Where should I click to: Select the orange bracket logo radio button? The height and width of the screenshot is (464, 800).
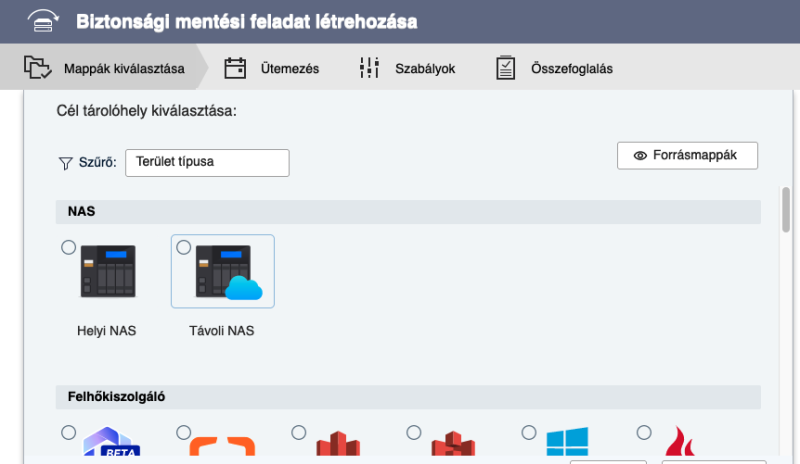[x=184, y=433]
